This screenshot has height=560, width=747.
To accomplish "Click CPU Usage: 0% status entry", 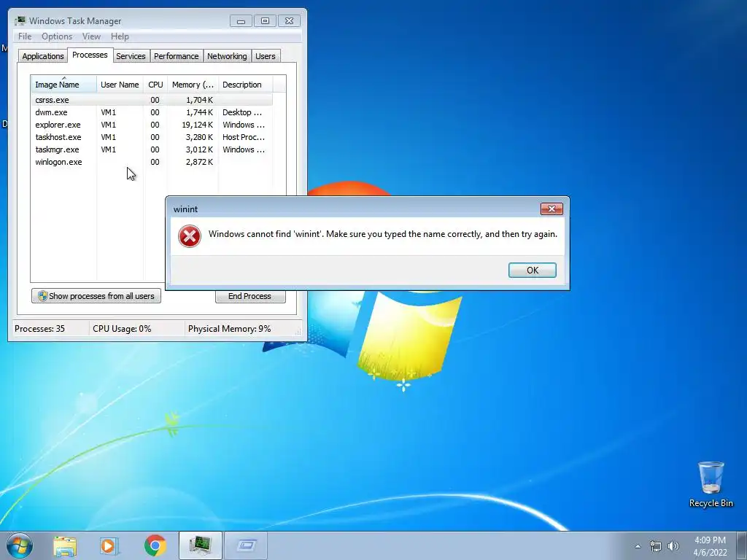I will [122, 329].
